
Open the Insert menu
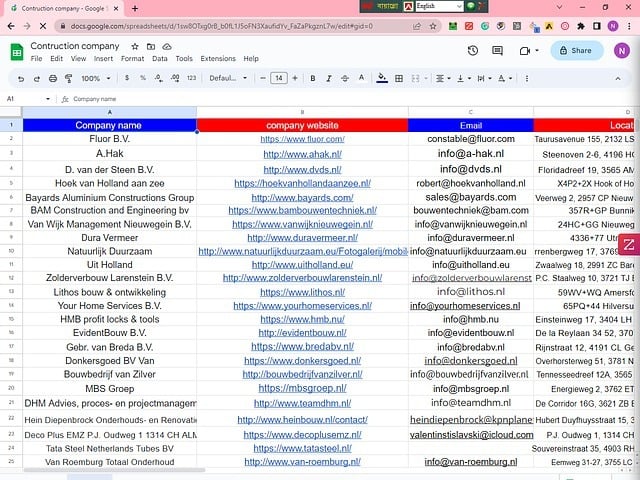point(103,59)
